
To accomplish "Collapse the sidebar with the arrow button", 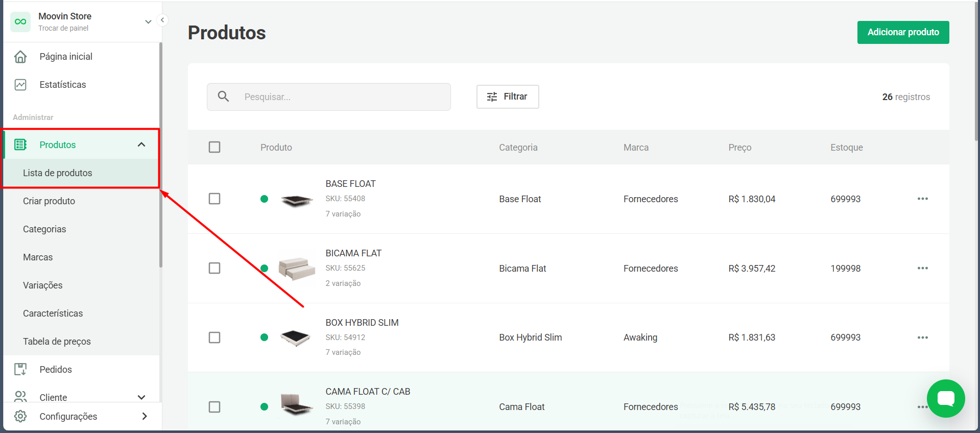I will 162,20.
